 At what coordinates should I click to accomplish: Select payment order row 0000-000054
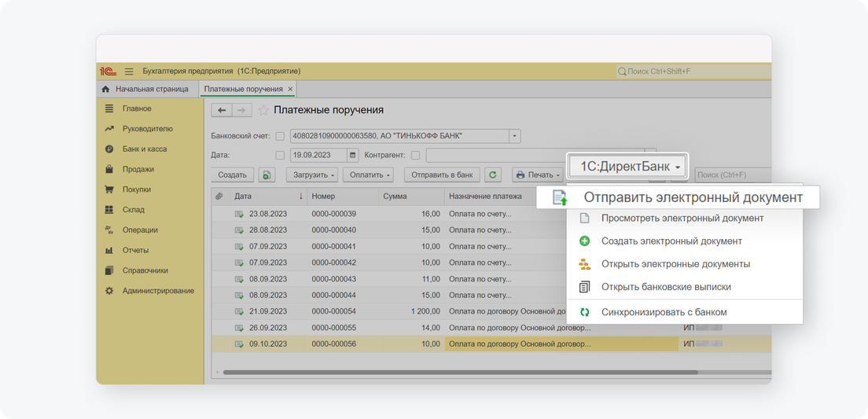tap(333, 311)
